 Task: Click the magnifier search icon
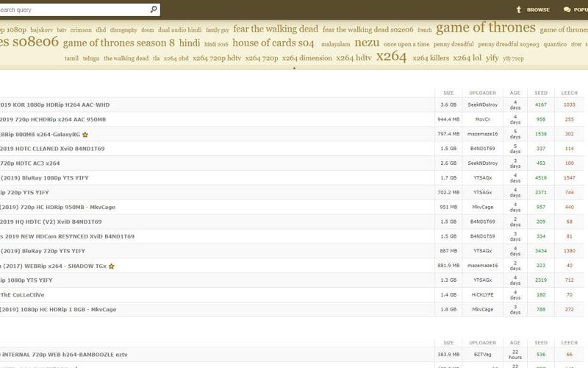154,10
